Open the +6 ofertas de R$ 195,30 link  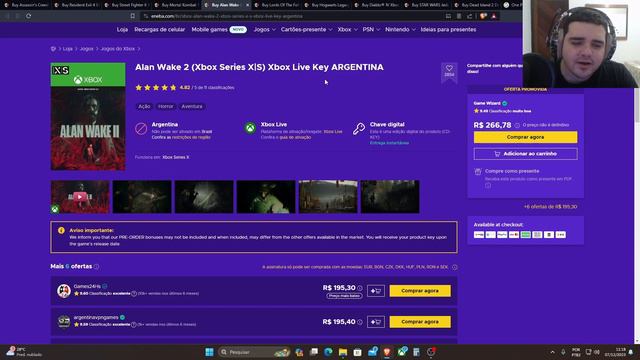click(x=550, y=207)
